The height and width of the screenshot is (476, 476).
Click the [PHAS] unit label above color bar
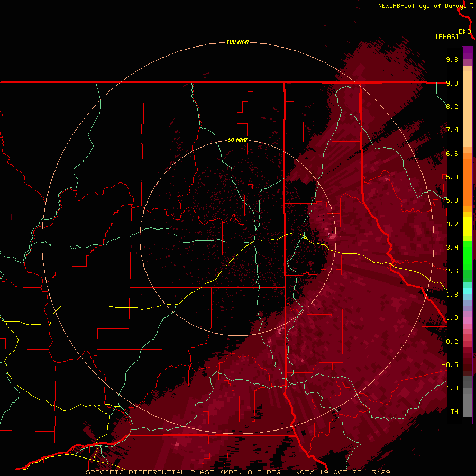pyautogui.click(x=447, y=37)
